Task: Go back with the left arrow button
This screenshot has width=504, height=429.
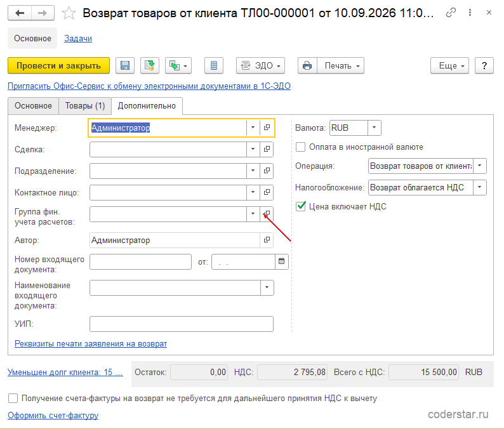Action: 20,13
